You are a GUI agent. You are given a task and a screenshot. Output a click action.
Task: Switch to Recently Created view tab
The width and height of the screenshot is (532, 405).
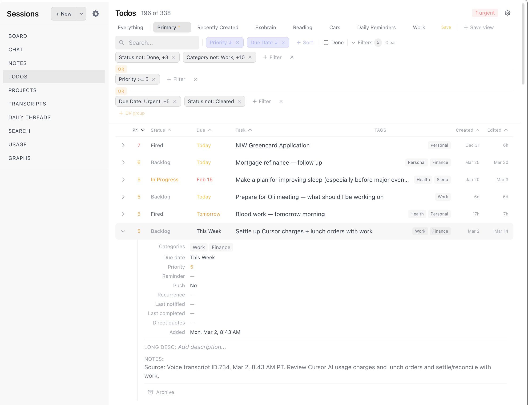point(218,28)
